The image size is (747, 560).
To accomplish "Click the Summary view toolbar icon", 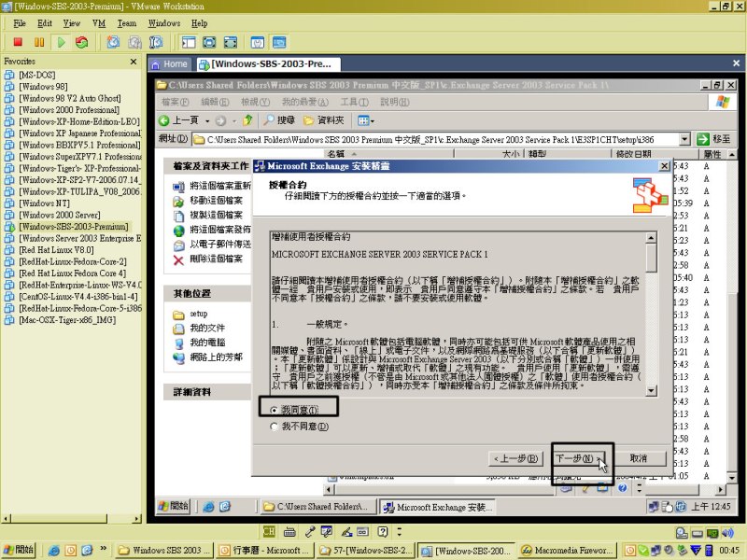I will pos(258,42).
